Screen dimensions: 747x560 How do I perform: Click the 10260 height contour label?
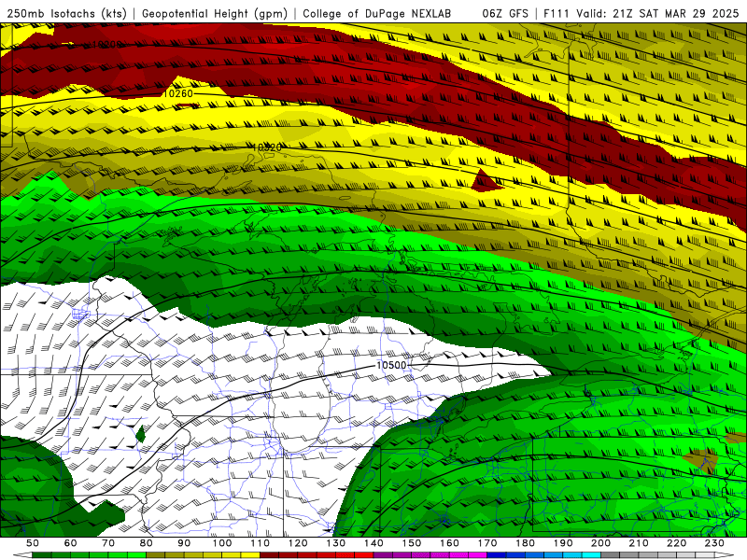click(x=177, y=94)
